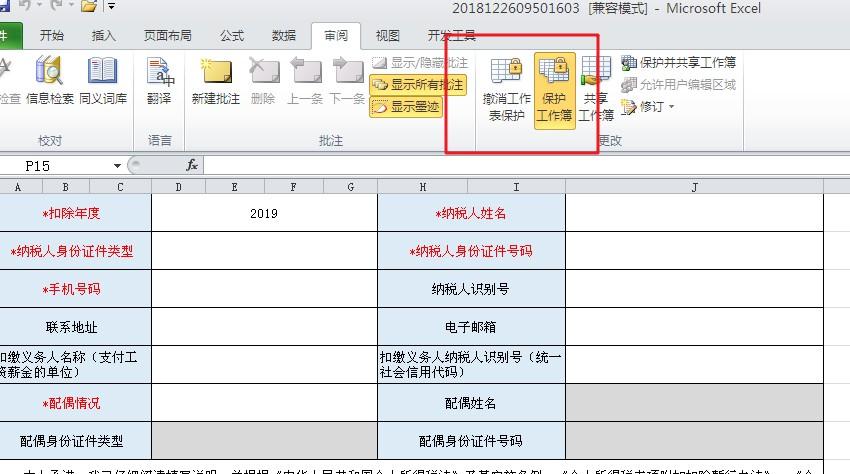This screenshot has height=474, width=850.
Task: Open the Name Box dropdown arrow
Action: 117,166
